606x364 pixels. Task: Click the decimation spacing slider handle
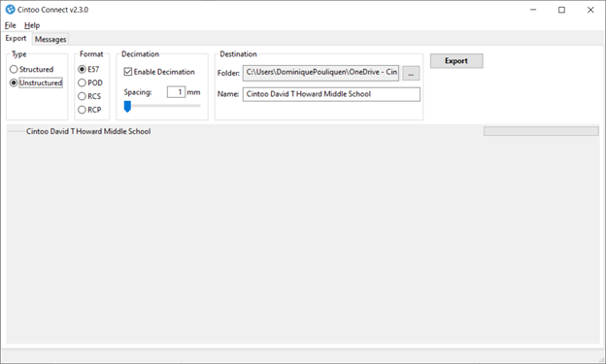pos(127,106)
